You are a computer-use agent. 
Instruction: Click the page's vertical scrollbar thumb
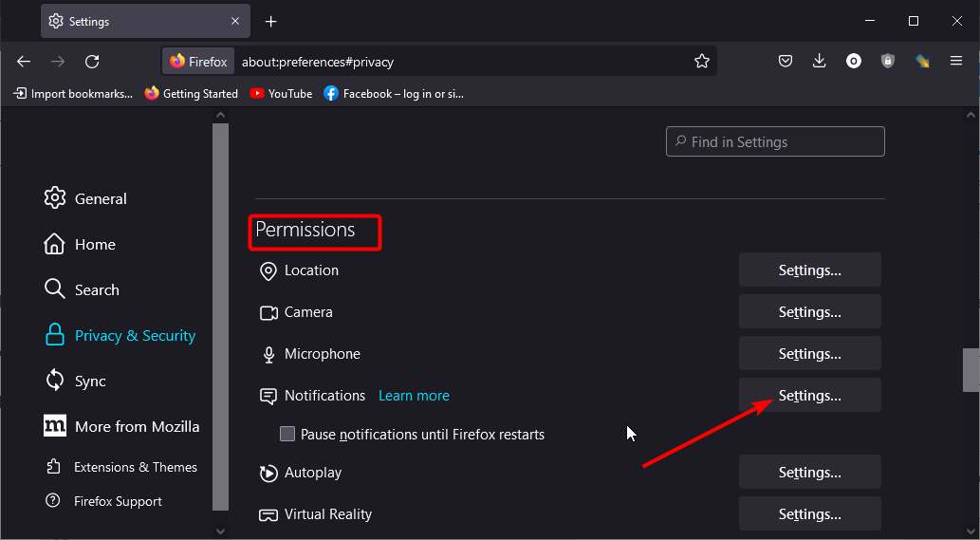click(x=971, y=370)
